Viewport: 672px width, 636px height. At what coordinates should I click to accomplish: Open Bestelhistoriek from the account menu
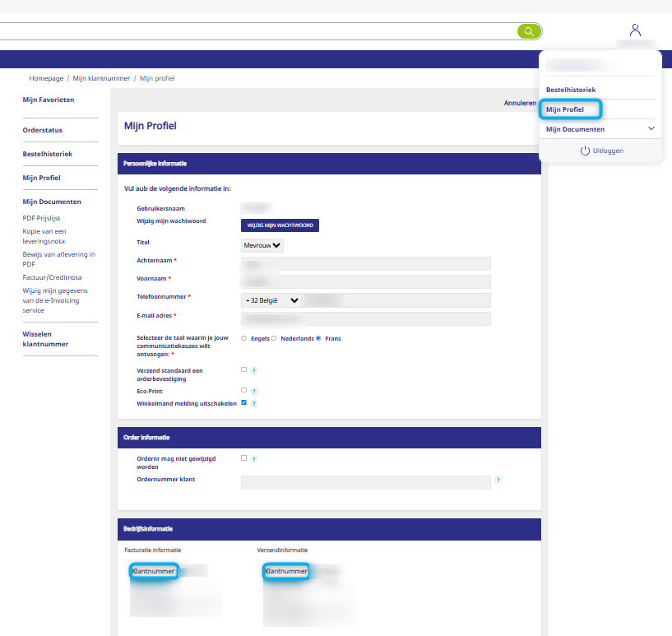coord(571,90)
